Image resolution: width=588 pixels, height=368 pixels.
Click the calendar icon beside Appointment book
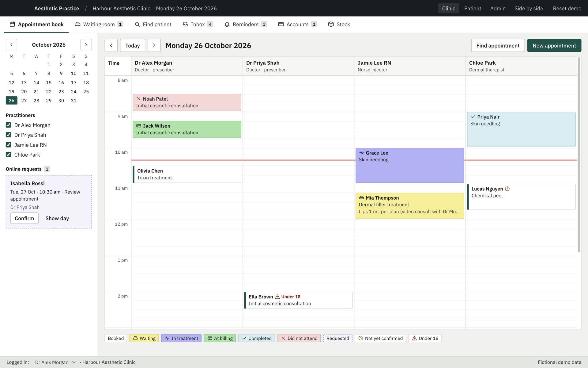click(x=12, y=24)
